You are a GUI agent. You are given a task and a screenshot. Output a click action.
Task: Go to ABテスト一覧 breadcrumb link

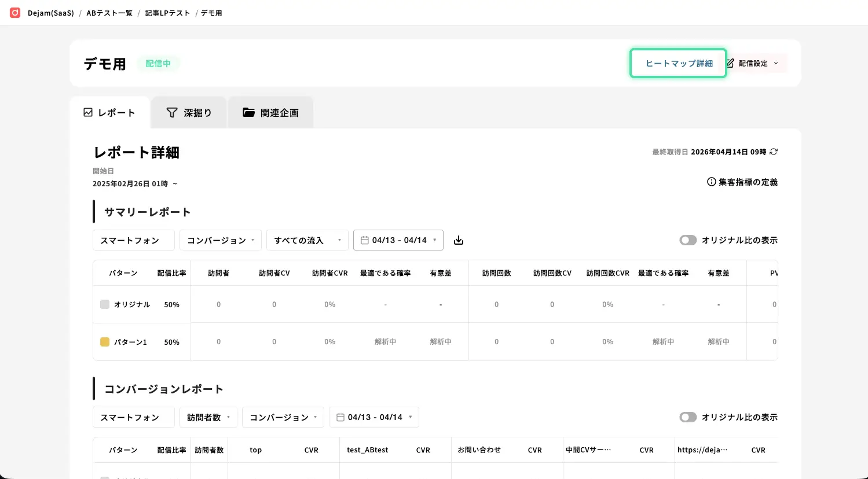pyautogui.click(x=109, y=13)
